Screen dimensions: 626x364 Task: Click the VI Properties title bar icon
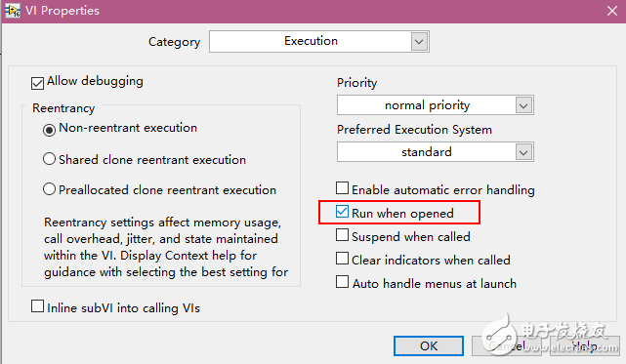tap(12, 11)
